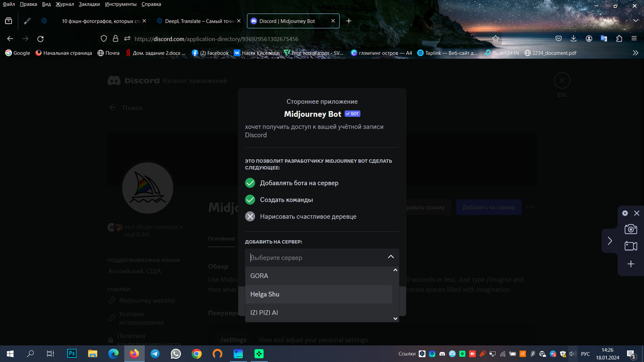644x362 pixels.
Task: Open Telegram from the taskbar
Action: coord(155,354)
